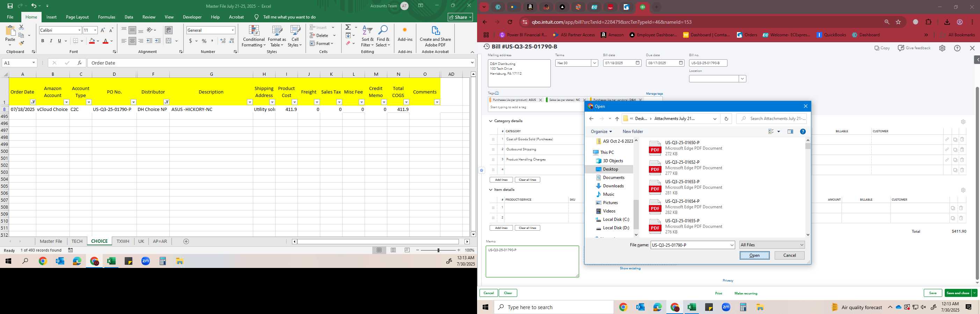Click the AutoSum sigma icon

(348, 27)
